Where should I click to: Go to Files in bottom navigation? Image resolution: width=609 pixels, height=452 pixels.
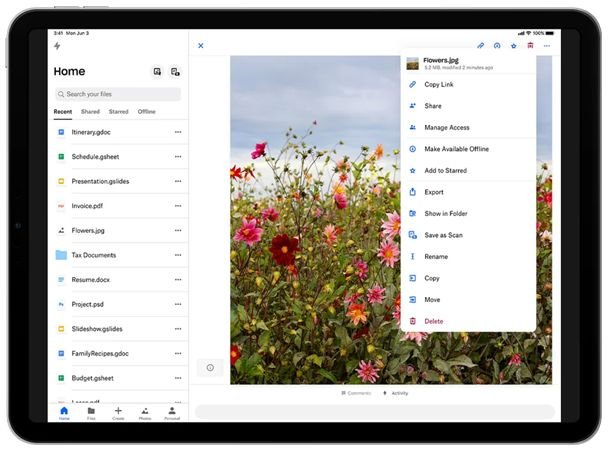pyautogui.click(x=91, y=413)
